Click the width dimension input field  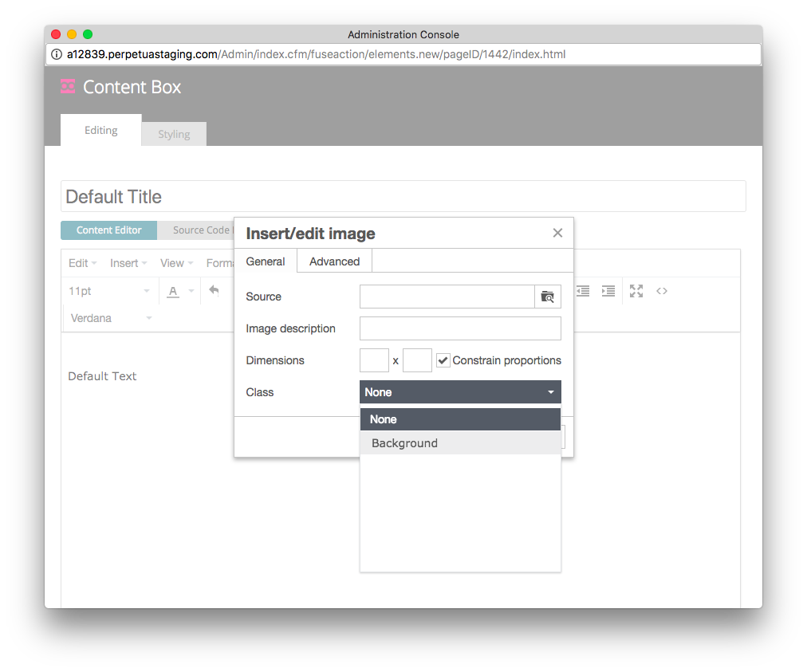374,360
